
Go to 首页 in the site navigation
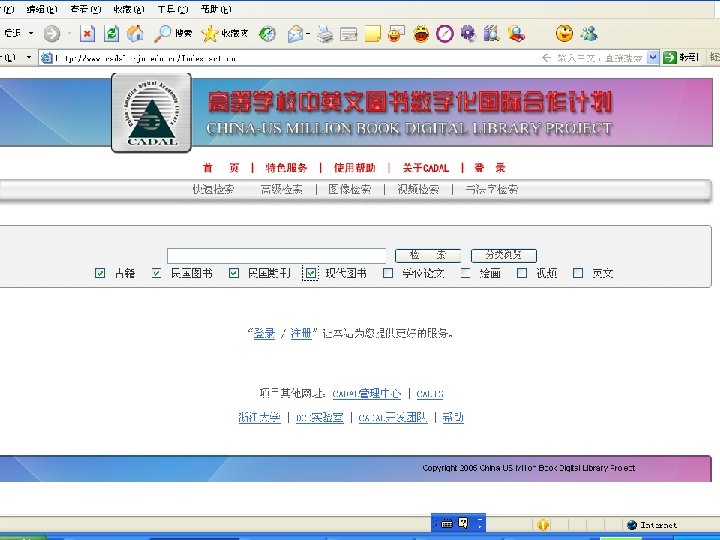click(x=221, y=168)
